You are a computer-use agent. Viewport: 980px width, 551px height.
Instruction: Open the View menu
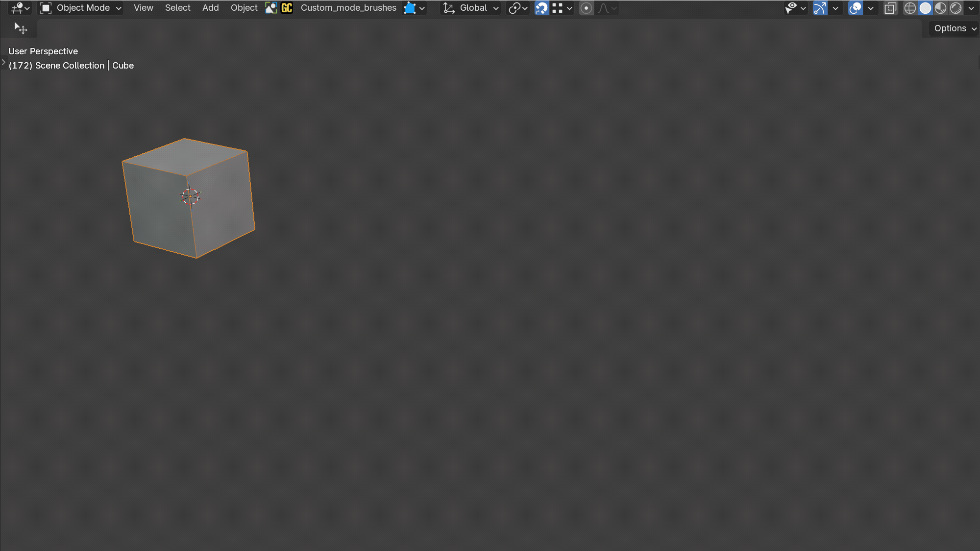144,8
